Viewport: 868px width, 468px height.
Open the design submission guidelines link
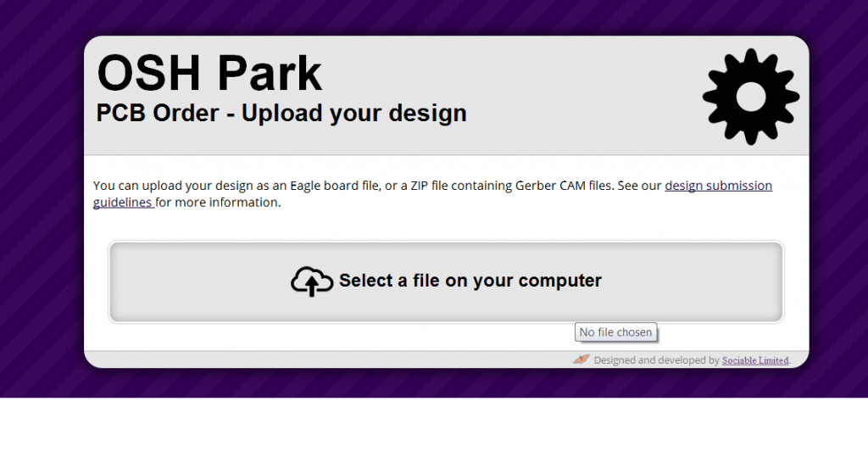pos(718,186)
